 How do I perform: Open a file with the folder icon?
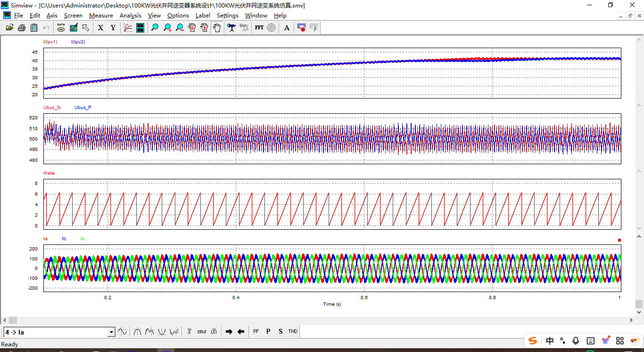coord(9,28)
